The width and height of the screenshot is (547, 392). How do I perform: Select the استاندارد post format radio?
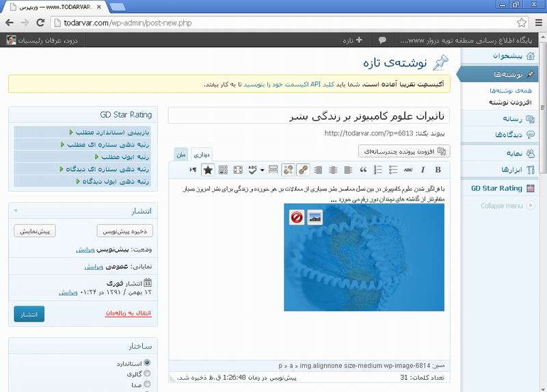tap(147, 363)
